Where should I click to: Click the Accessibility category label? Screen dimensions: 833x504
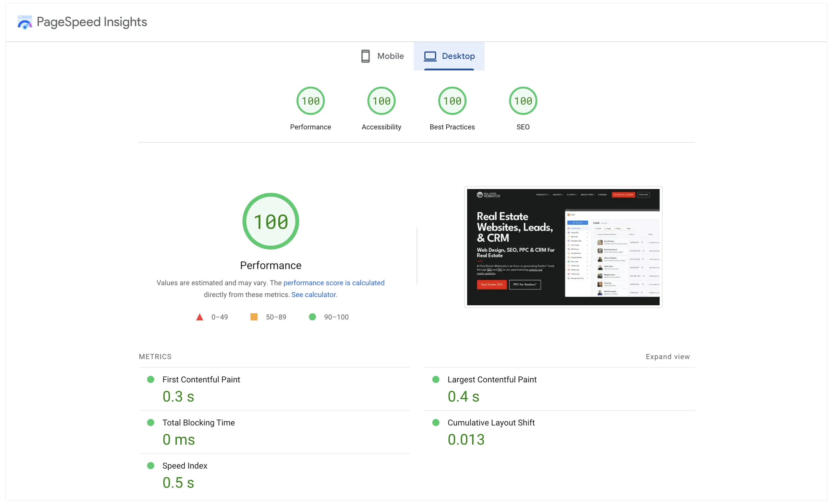pos(381,127)
